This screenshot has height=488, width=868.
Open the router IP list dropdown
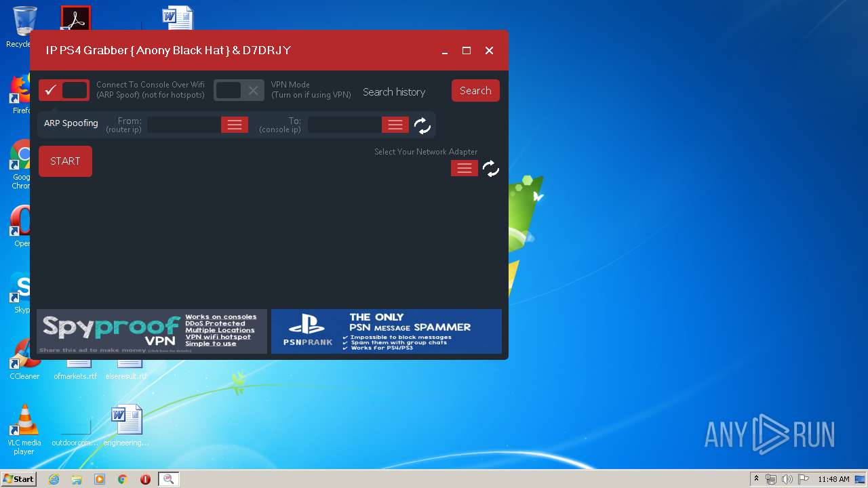click(235, 125)
